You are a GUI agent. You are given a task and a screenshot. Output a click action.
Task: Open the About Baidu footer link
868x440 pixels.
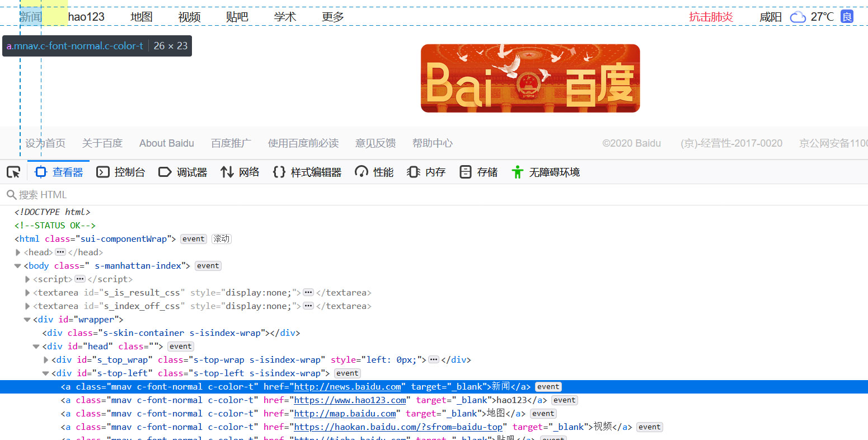click(x=167, y=143)
